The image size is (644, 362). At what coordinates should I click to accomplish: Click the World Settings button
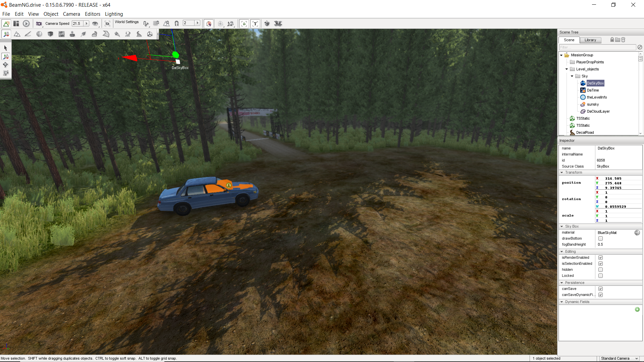pyautogui.click(x=127, y=22)
